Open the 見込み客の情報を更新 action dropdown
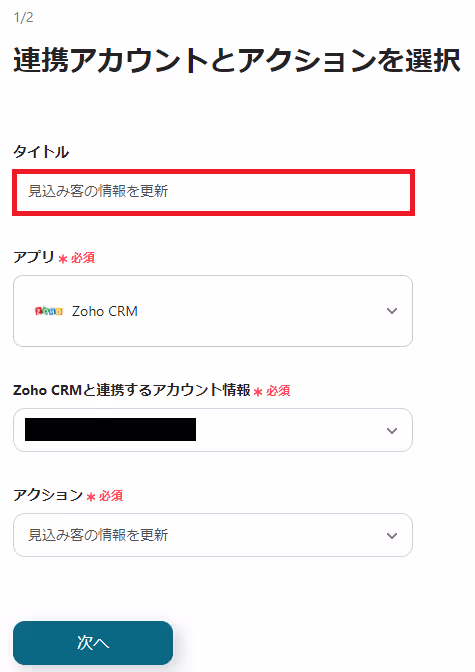The image size is (475, 672). click(213, 535)
